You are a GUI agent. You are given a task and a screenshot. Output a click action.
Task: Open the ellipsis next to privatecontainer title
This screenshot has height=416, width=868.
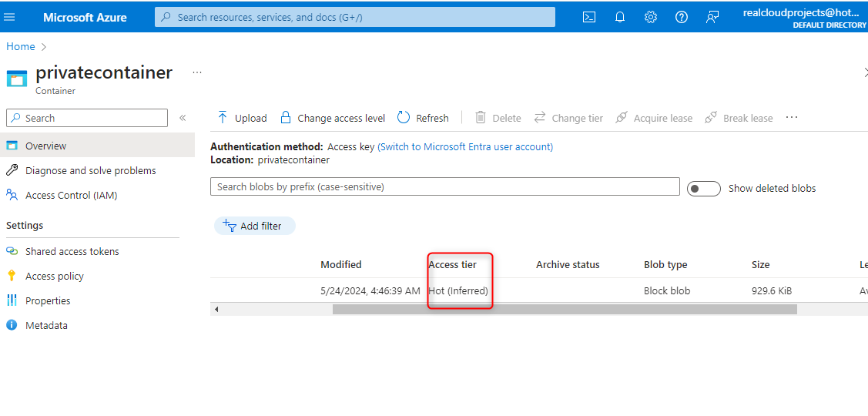coord(197,72)
